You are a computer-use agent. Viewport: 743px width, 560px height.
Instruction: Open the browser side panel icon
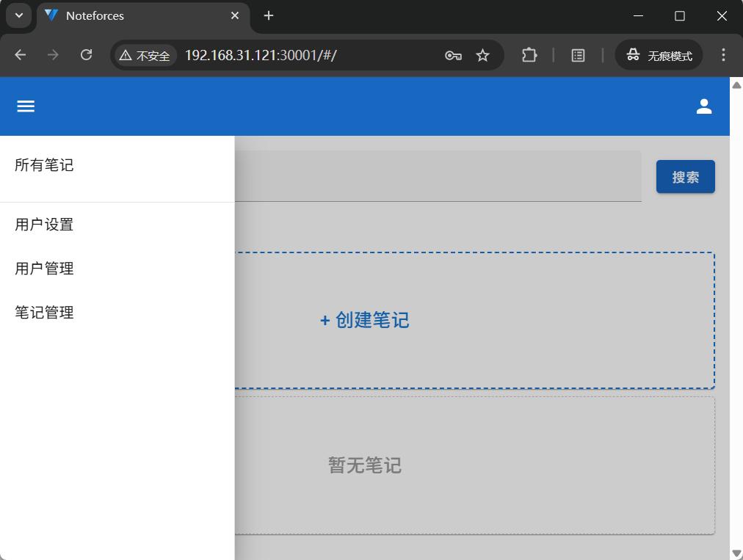[x=578, y=56]
